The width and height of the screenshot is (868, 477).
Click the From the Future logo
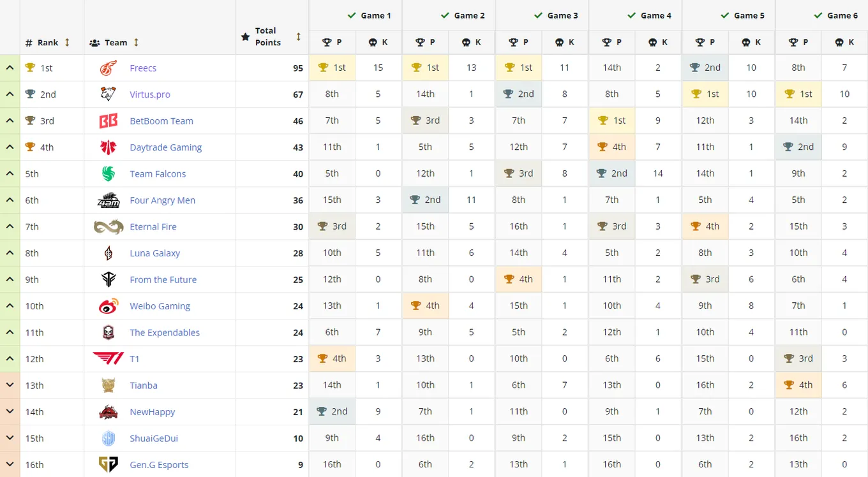pyautogui.click(x=108, y=279)
